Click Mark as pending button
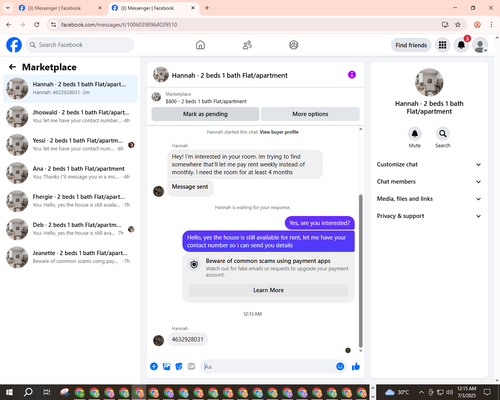Viewport: 500px width, 400px height. pyautogui.click(x=205, y=114)
